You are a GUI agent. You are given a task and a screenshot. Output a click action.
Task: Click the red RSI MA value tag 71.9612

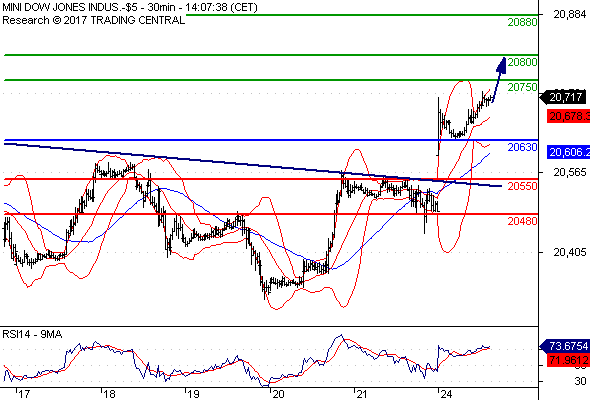569,360
